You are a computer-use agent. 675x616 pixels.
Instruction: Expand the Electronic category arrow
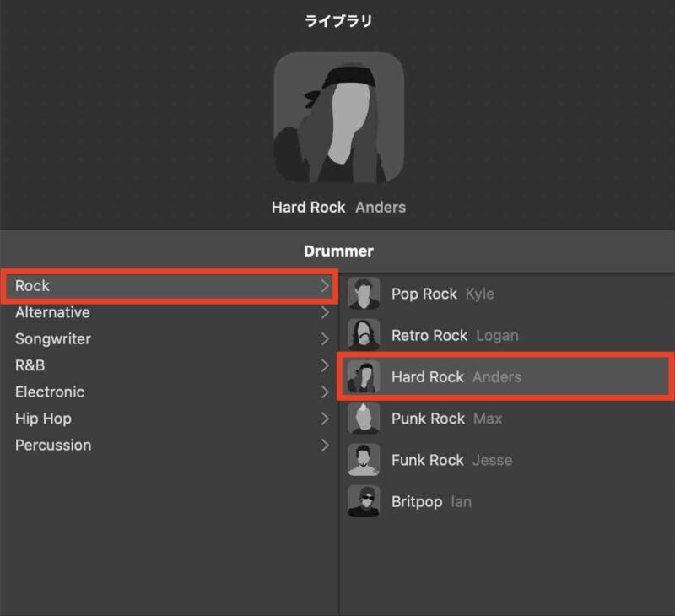[325, 392]
